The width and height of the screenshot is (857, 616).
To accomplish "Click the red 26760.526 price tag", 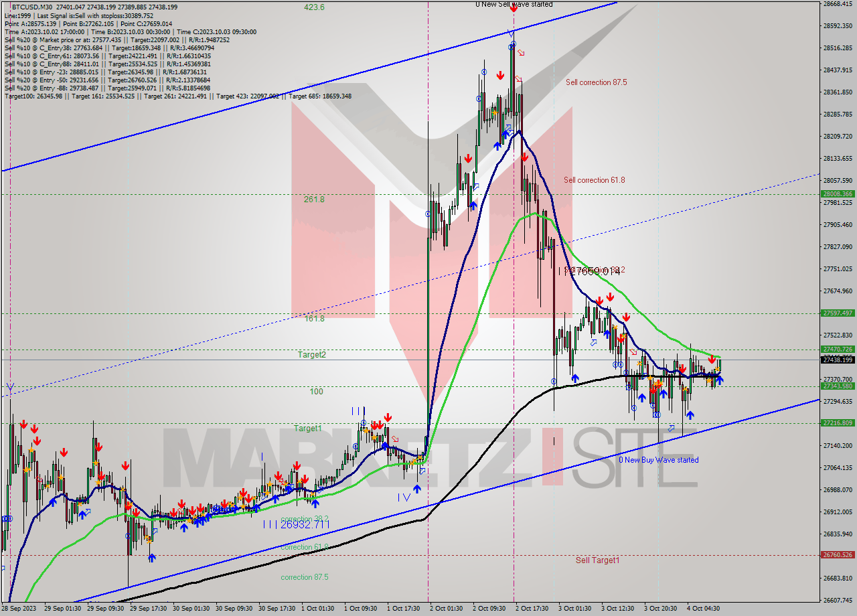I will tap(838, 555).
